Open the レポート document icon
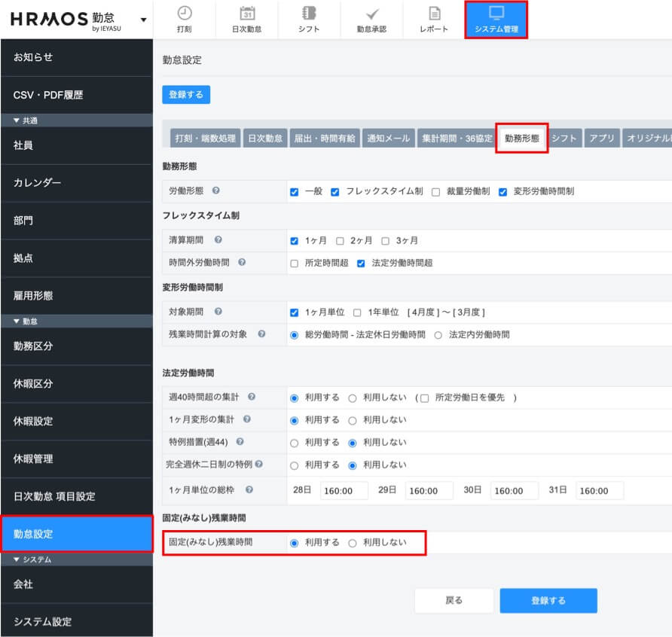The width and height of the screenshot is (672, 637). 434,13
